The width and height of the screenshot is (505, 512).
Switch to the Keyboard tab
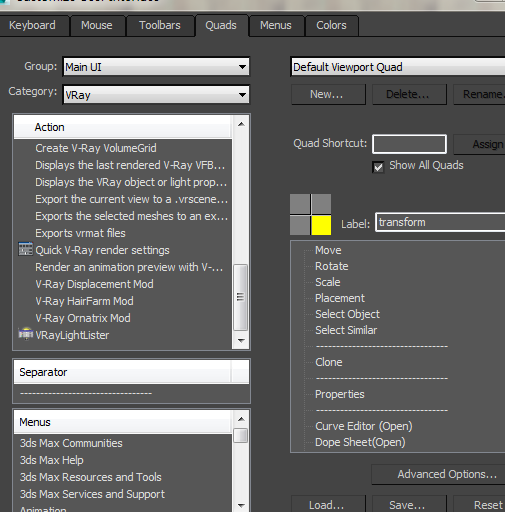pyautogui.click(x=32, y=25)
